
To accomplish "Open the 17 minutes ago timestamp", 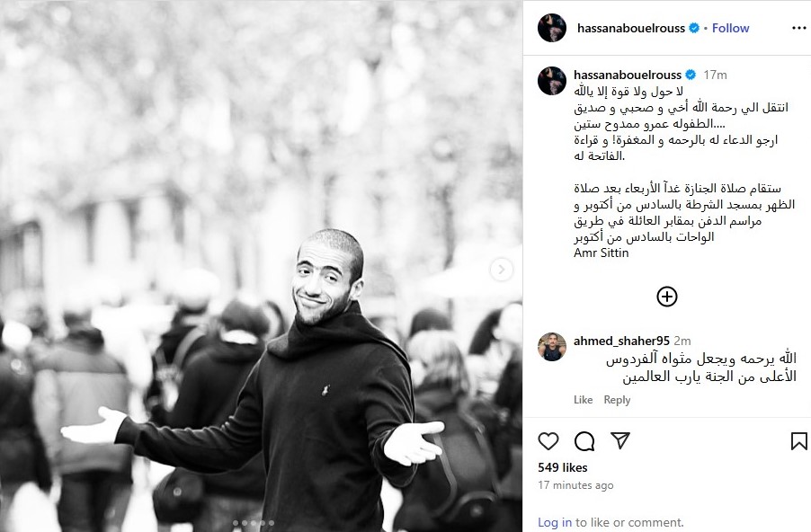I will pyautogui.click(x=575, y=485).
